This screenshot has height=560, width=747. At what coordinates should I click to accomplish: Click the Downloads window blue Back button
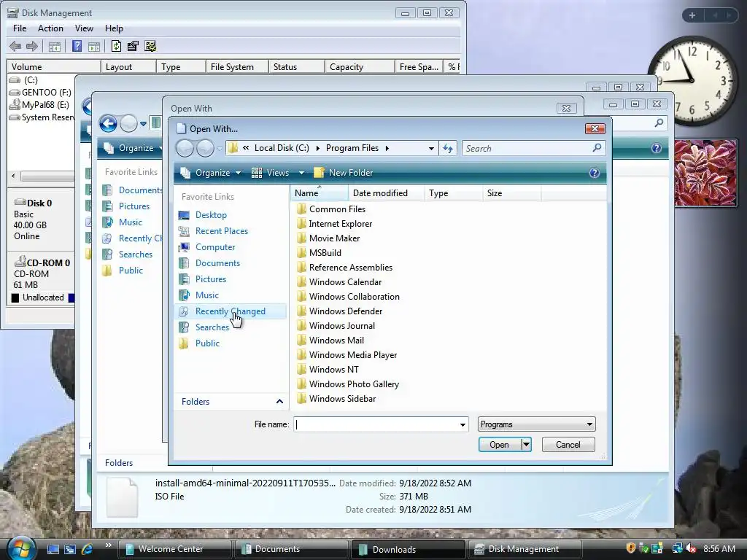click(108, 124)
